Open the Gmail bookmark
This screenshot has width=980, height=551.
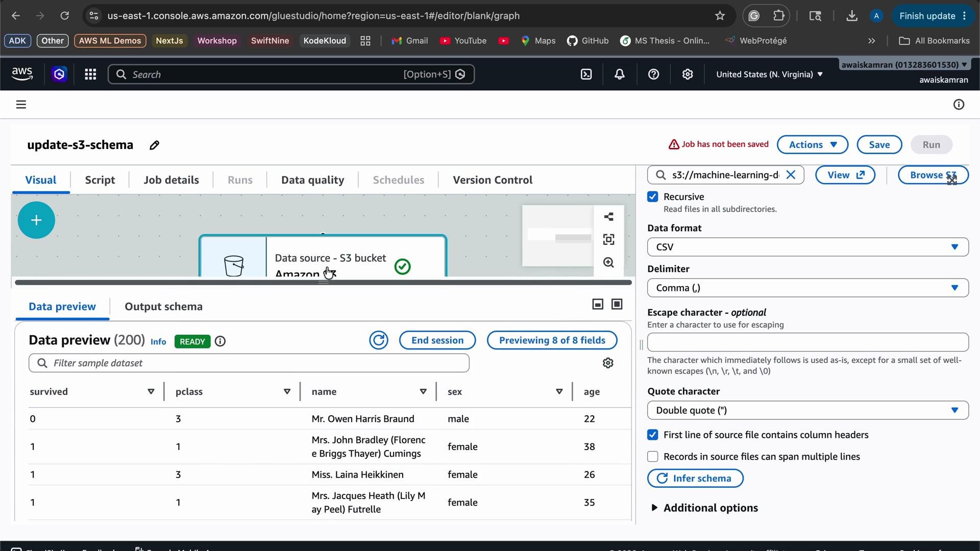click(410, 41)
